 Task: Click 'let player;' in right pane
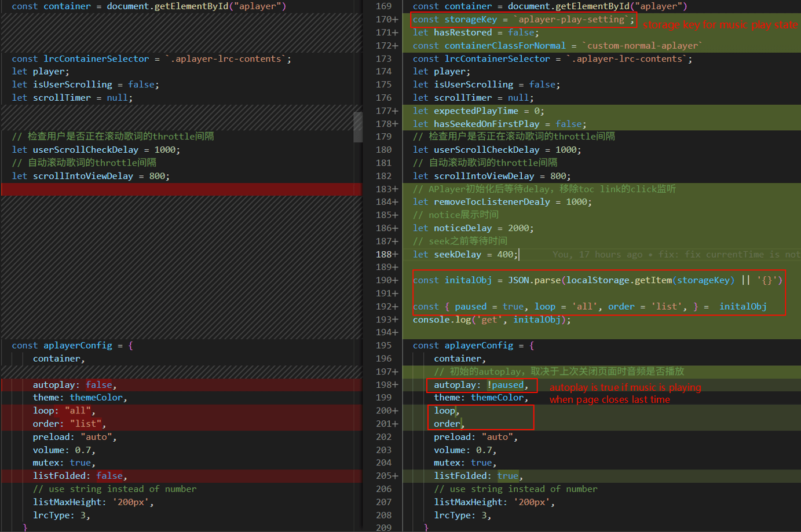click(442, 71)
